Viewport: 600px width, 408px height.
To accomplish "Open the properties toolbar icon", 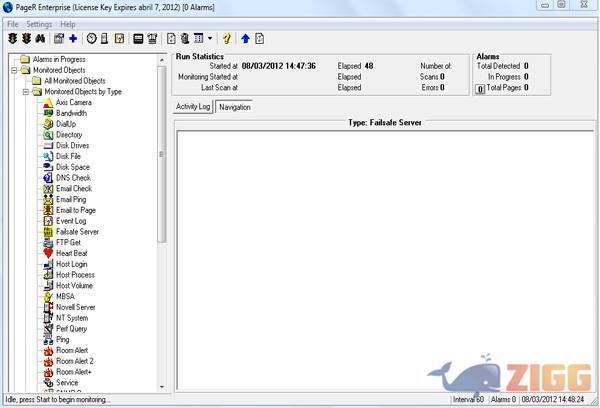I will point(59,39).
